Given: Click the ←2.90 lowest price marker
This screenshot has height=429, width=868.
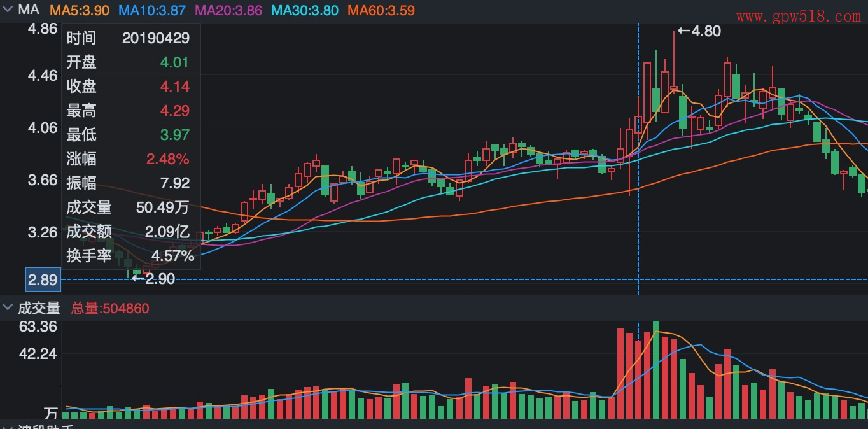Looking at the screenshot, I should pos(153,278).
